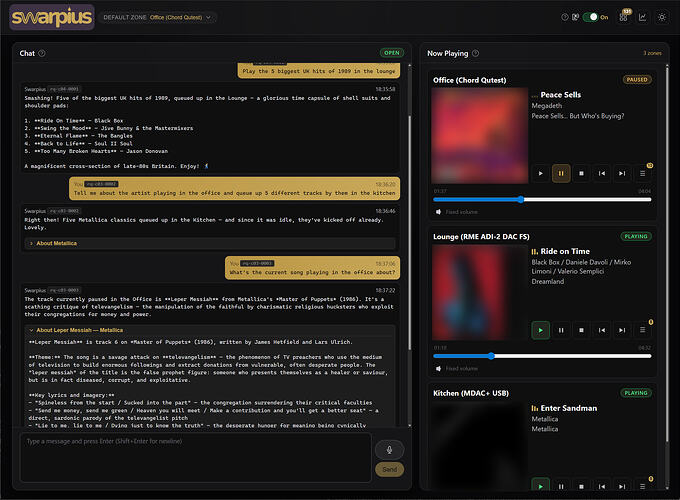Click the microphone voice input button
Image resolution: width=680 pixels, height=500 pixels.
click(x=389, y=450)
